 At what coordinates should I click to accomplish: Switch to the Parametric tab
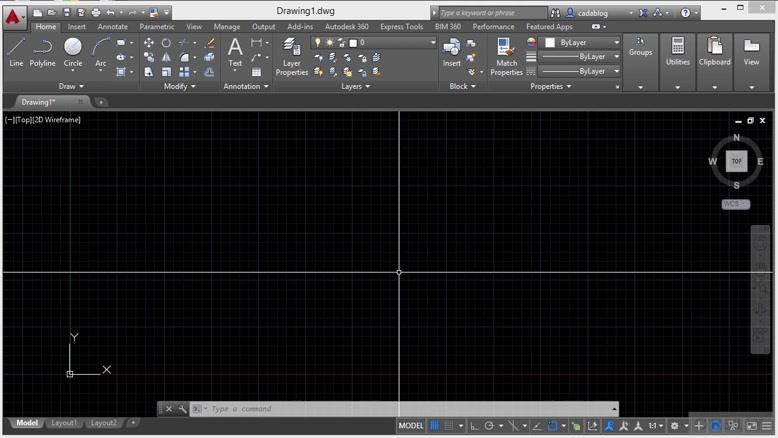click(x=157, y=27)
